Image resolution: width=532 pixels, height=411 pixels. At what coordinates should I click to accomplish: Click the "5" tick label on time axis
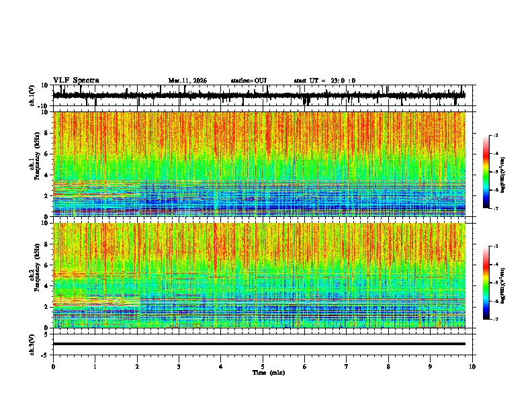[x=263, y=367]
